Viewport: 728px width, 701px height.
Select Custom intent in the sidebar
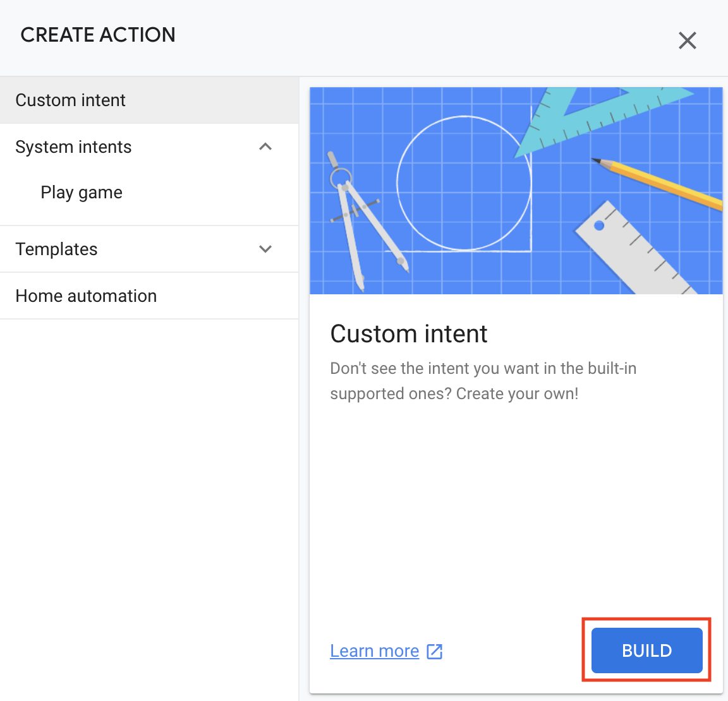149,100
